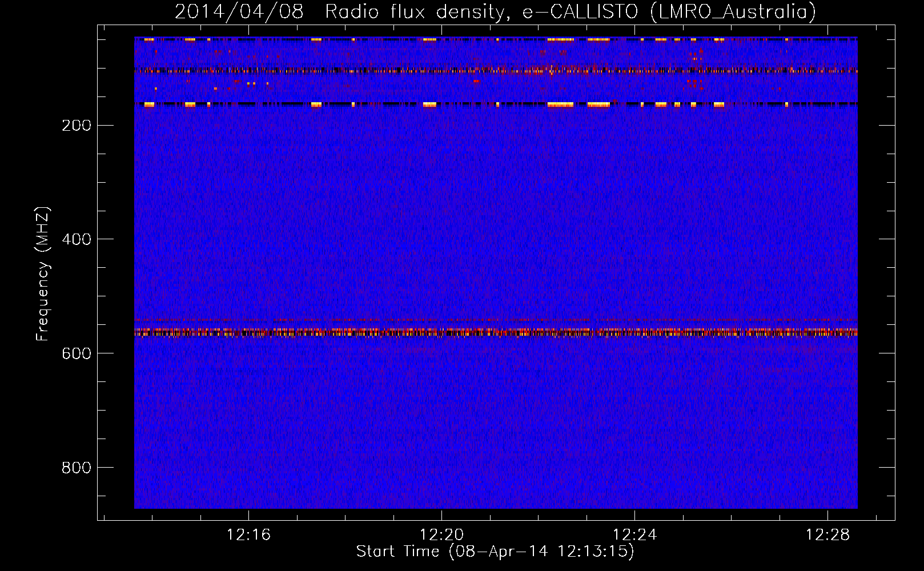Click the 12:24 time tick label
This screenshot has height=571, width=924.
point(634,535)
